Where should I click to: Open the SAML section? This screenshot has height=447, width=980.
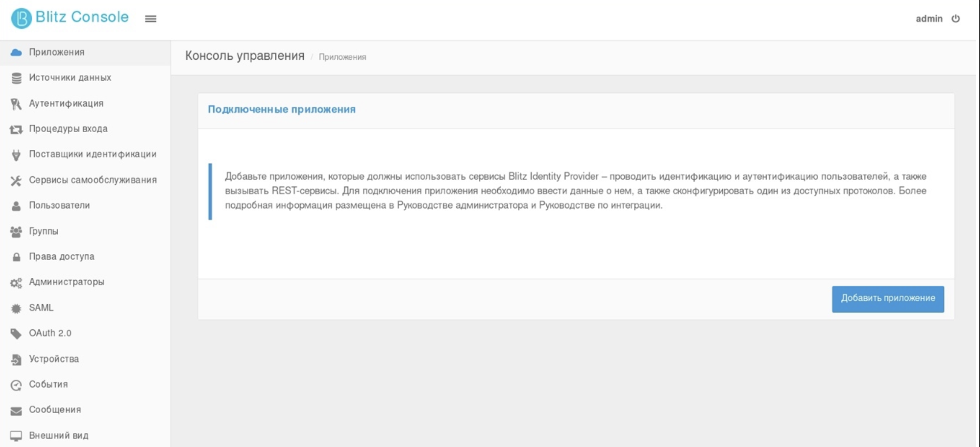(41, 308)
